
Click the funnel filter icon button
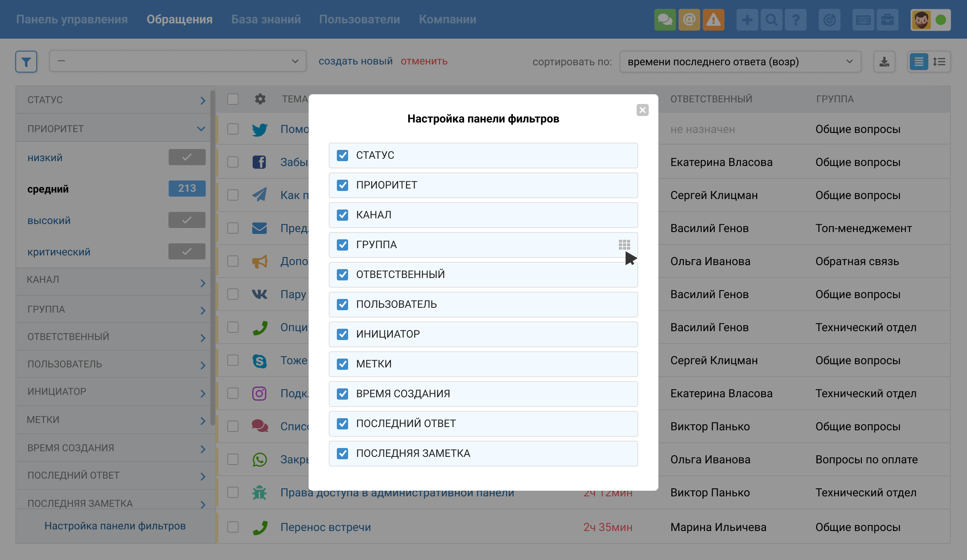26,62
